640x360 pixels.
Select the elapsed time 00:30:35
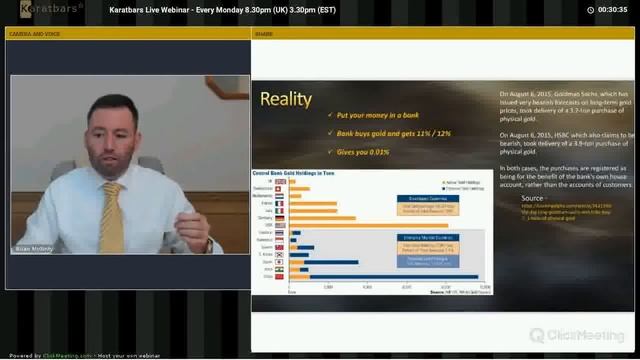pyautogui.click(x=612, y=10)
